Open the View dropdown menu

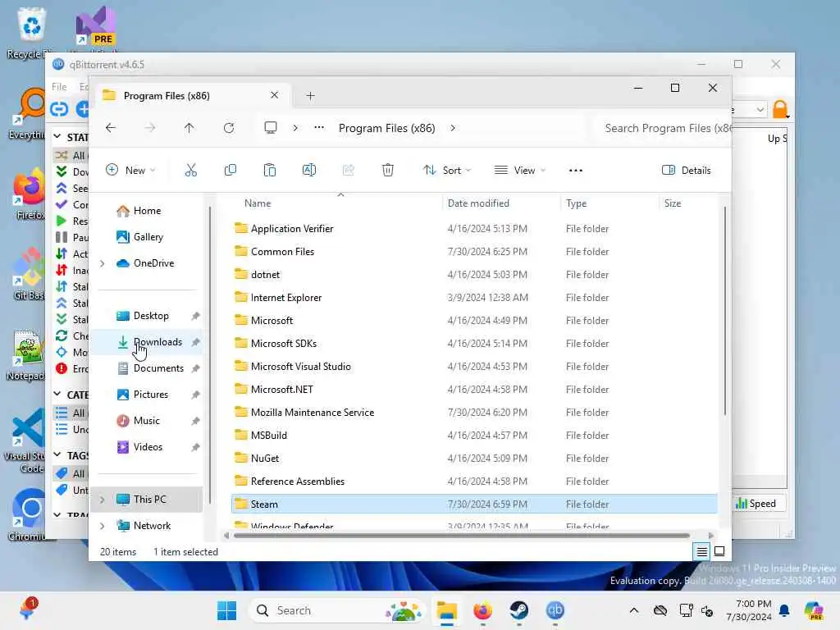point(519,171)
